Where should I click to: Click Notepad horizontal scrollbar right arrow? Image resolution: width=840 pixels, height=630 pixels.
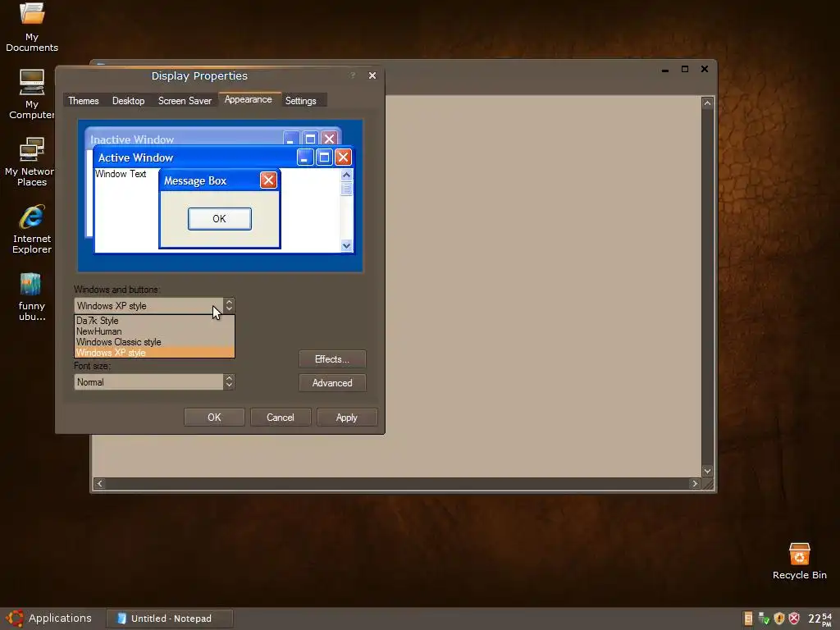click(695, 483)
